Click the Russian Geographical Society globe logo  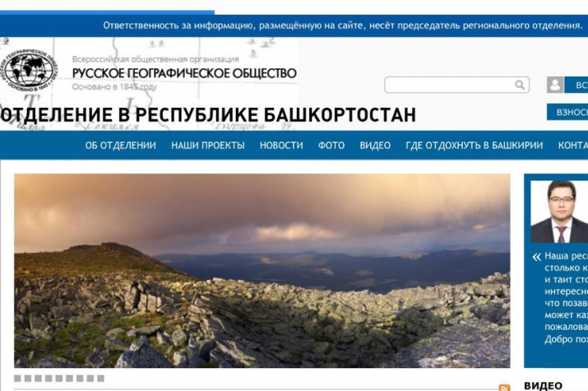pyautogui.click(x=29, y=71)
